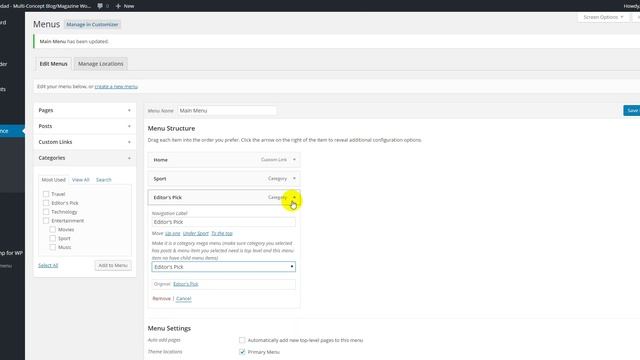This screenshot has width=640, height=360.
Task: Switch to the Edit Menus tab
Action: click(x=53, y=64)
